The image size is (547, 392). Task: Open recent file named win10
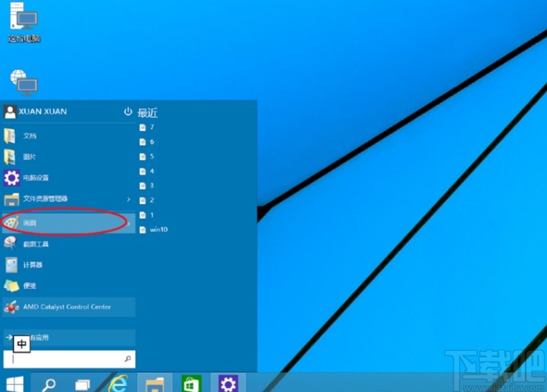click(x=153, y=230)
